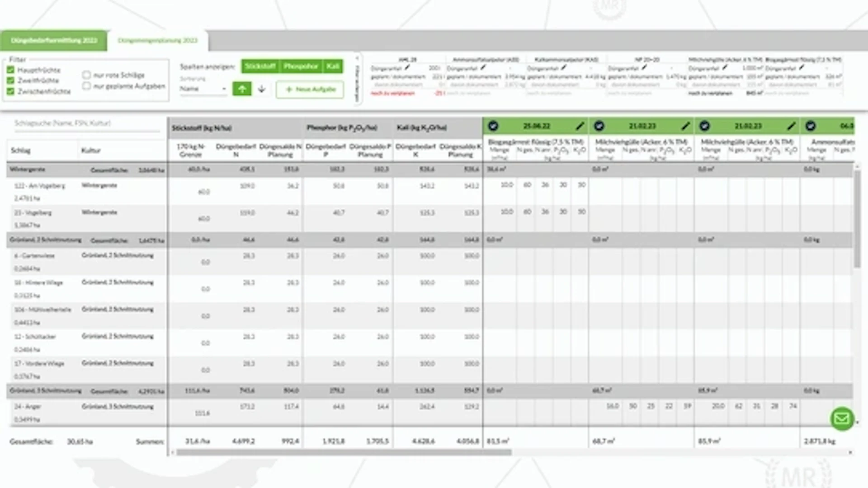
Task: Create a new task via Neue Aufgabe
Action: click(310, 89)
